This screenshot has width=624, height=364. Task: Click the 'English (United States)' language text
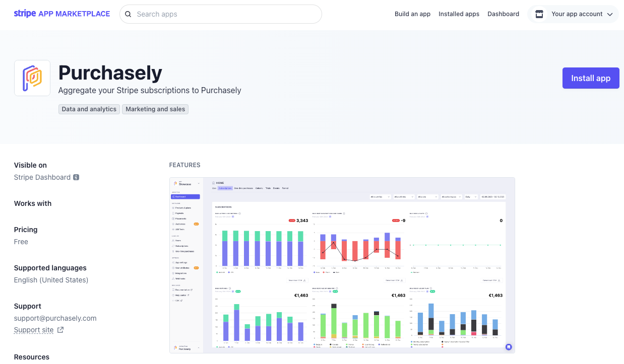[51, 280]
